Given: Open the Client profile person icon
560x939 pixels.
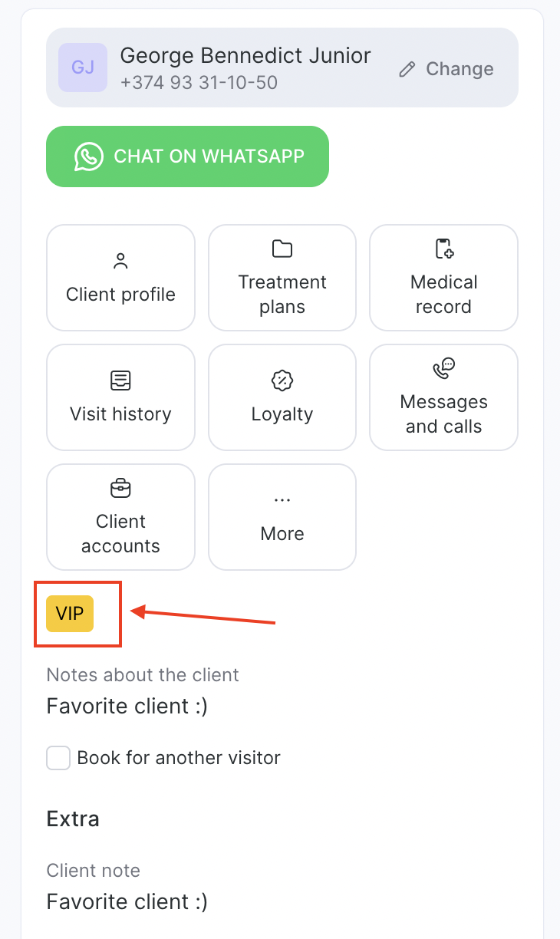Looking at the screenshot, I should [x=120, y=261].
